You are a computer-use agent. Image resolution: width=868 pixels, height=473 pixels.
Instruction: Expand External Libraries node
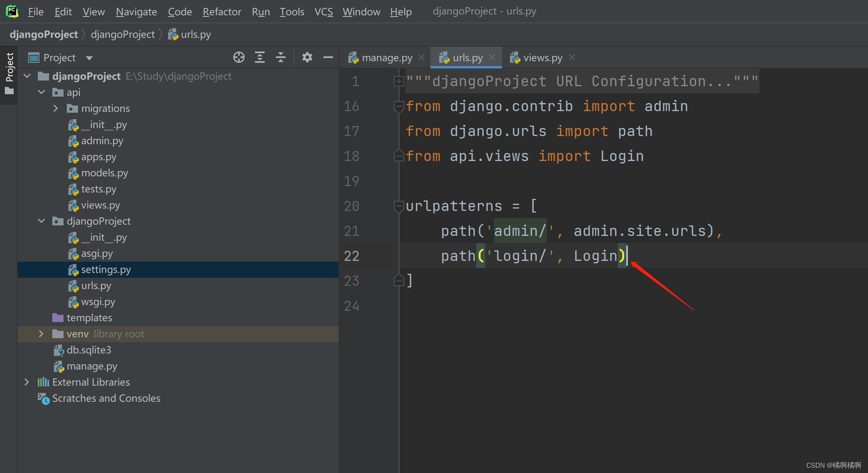click(27, 382)
